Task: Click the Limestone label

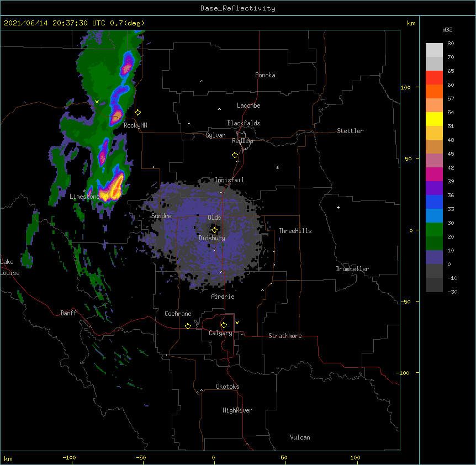Action: coord(84,197)
